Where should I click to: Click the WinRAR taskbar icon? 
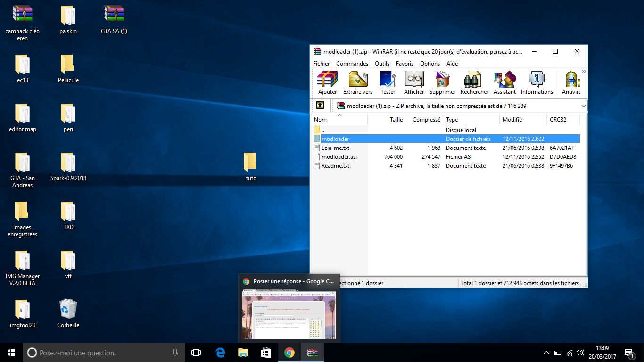(x=312, y=353)
